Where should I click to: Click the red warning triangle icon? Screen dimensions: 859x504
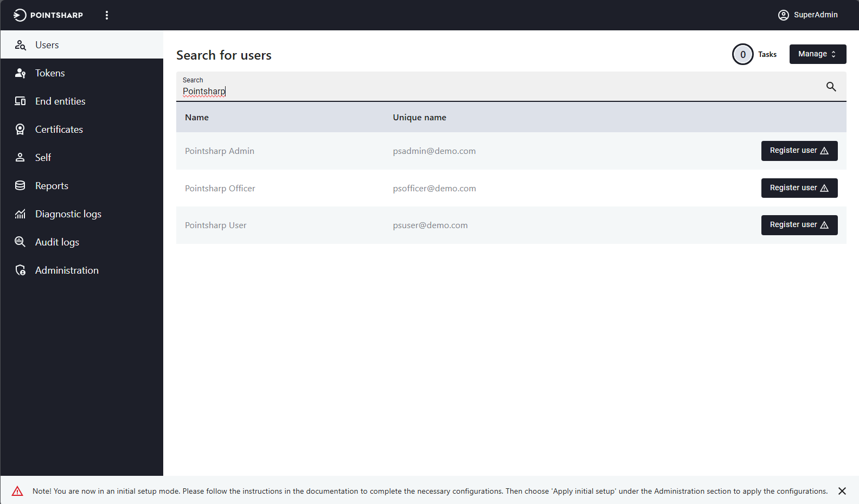(x=17, y=491)
